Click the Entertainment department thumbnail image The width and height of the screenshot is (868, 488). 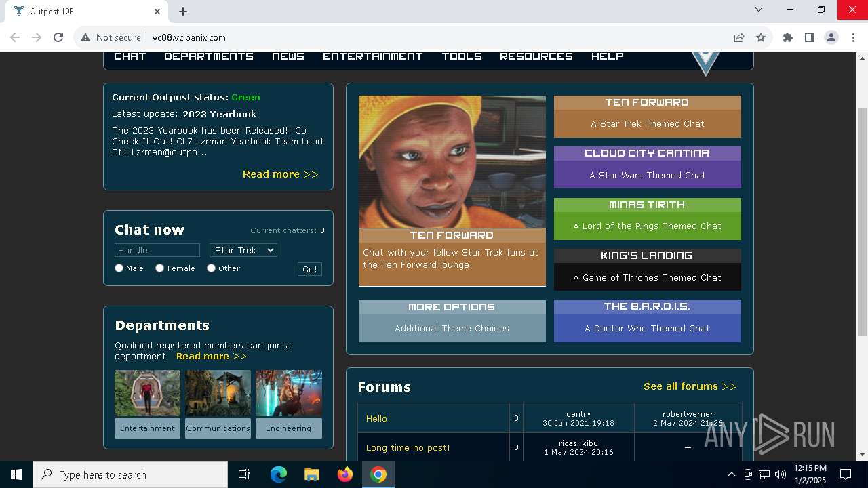tap(147, 393)
